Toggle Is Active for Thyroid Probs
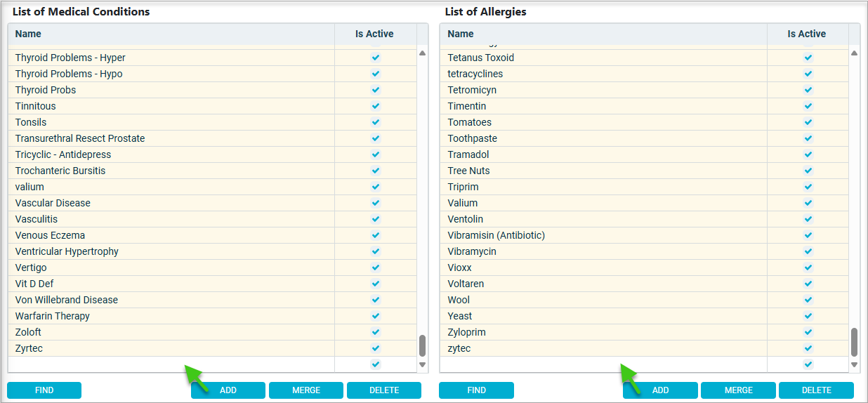Image resolution: width=868 pixels, height=403 pixels. 375,90
